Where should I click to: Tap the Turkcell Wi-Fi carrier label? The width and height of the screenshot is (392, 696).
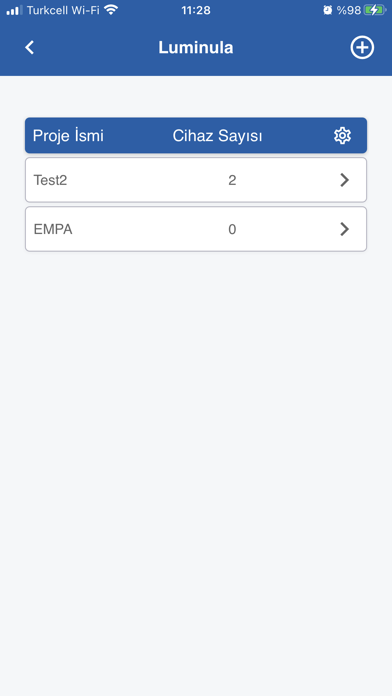(x=63, y=10)
